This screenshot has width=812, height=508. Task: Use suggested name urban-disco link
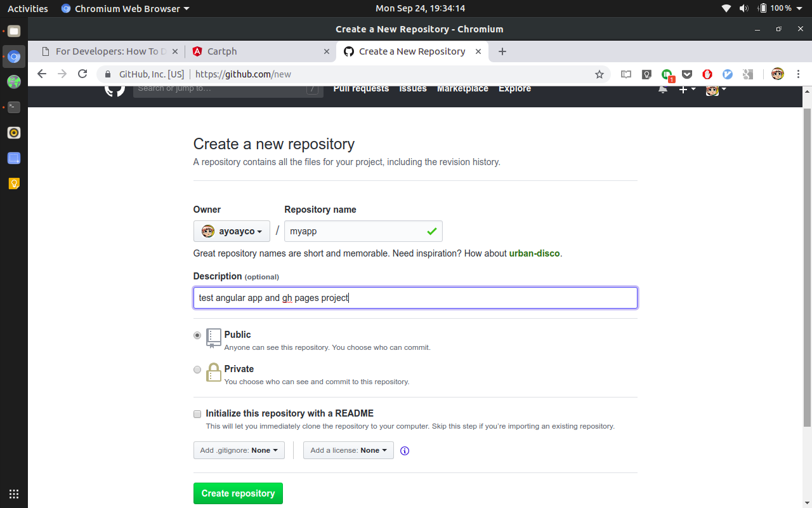(x=534, y=253)
